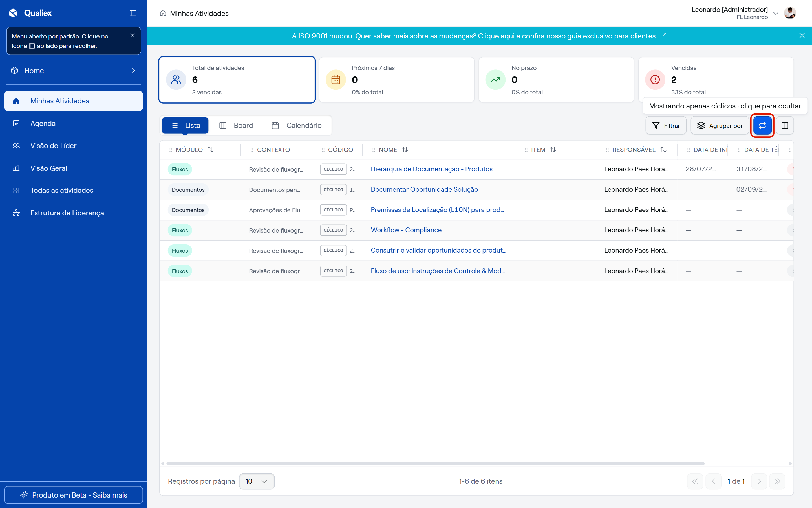This screenshot has height=508, width=812.
Task: Filter by the Vencidas card
Action: [x=716, y=80]
